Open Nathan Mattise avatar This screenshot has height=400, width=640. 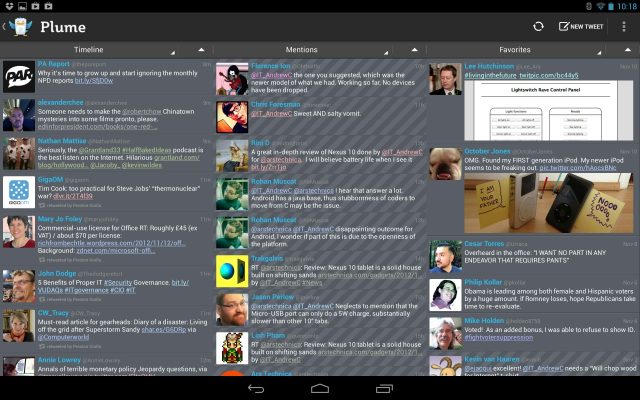coord(19,153)
